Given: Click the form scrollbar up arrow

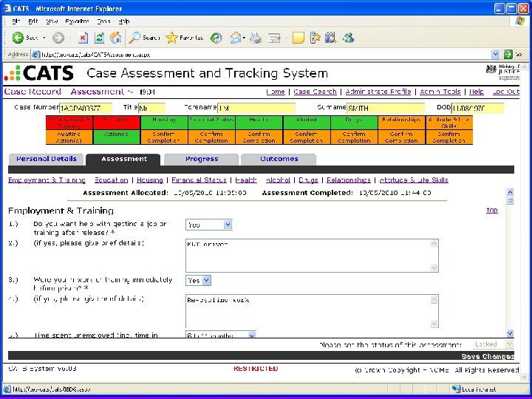Looking at the screenshot, I should pos(510,192).
